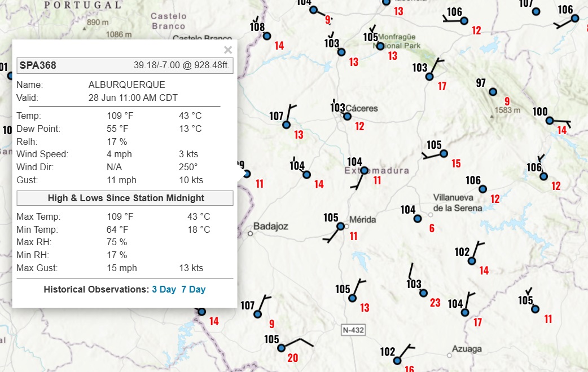Open the 7 Day historical observations link
The height and width of the screenshot is (372, 588).
194,290
